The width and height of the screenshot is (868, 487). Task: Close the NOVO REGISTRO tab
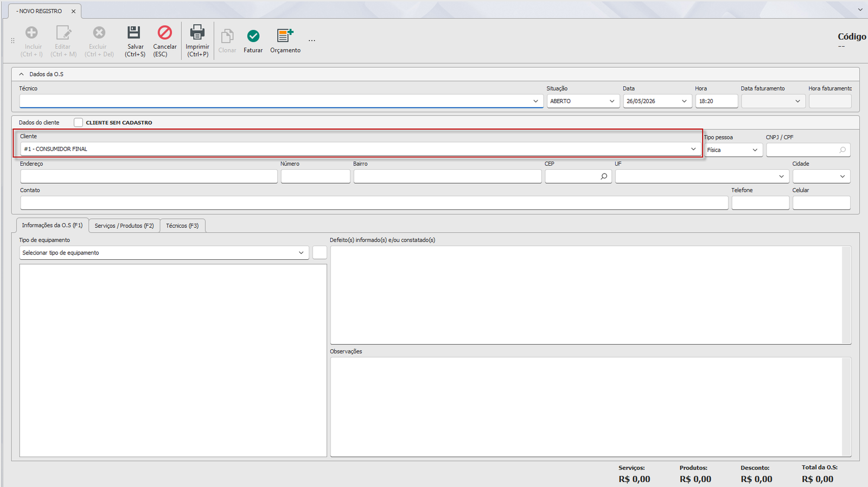73,11
